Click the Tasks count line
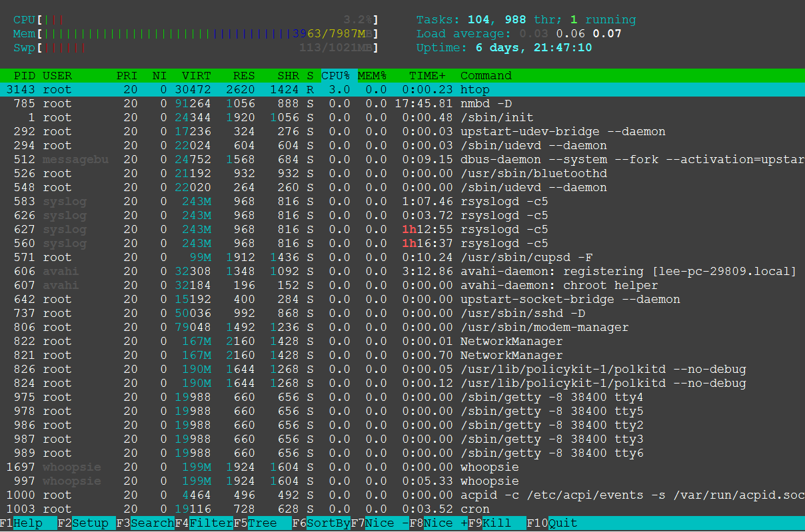 pos(526,20)
